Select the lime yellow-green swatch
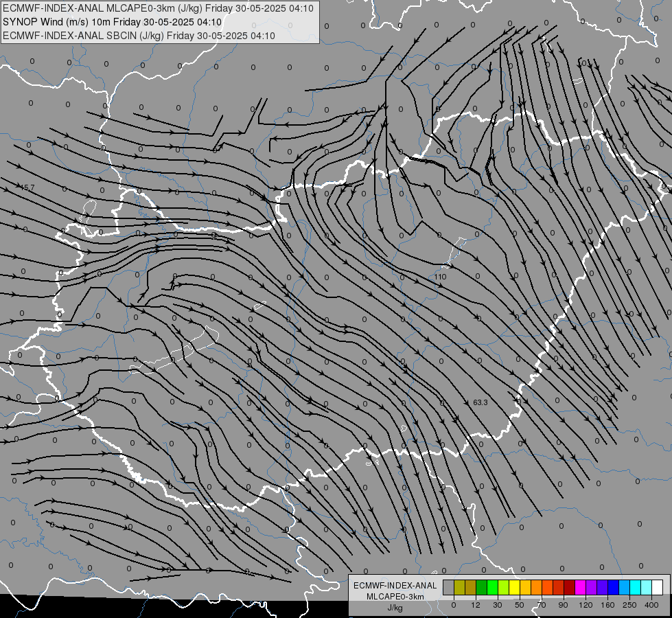The width and height of the screenshot is (672, 618). click(504, 587)
